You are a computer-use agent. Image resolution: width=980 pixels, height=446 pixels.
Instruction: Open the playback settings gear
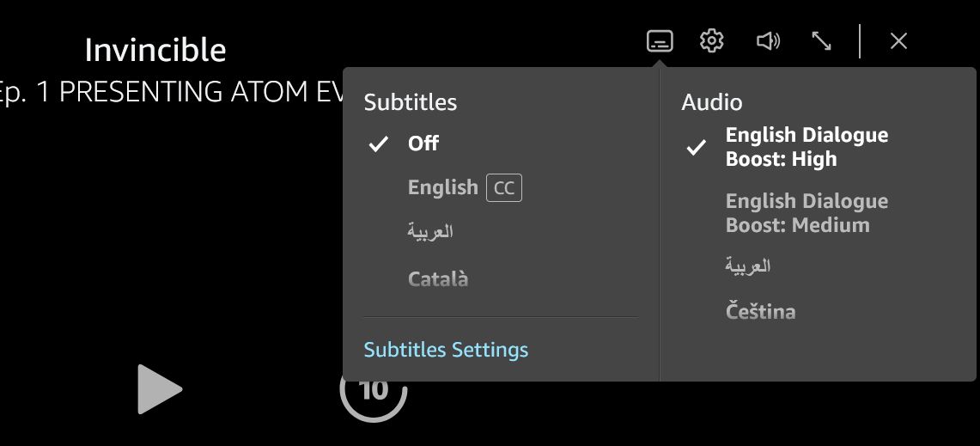pyautogui.click(x=711, y=40)
